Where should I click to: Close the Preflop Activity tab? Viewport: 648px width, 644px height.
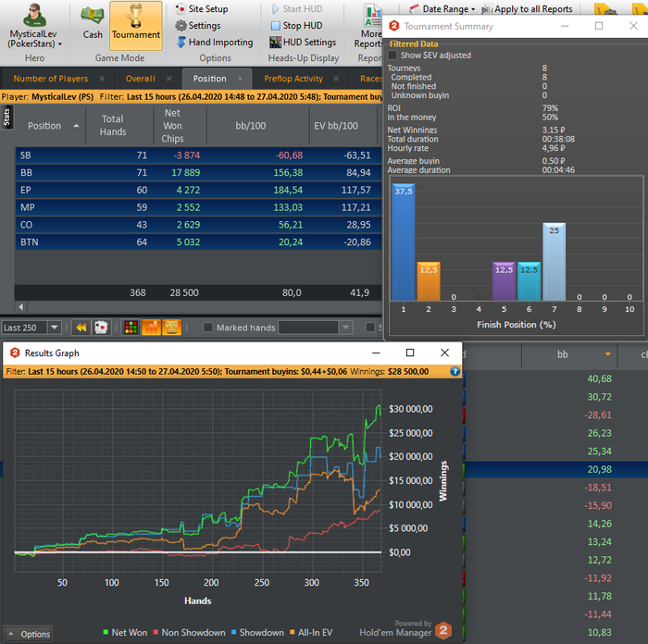336,79
